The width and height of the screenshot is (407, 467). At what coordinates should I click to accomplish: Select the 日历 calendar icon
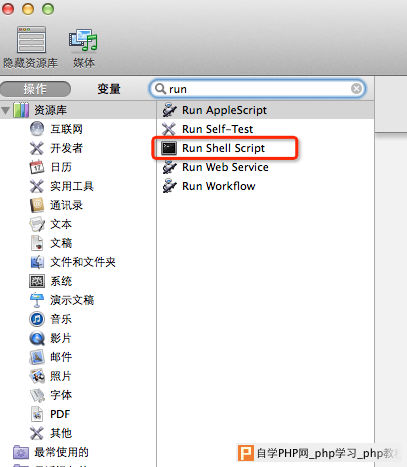[x=37, y=167]
